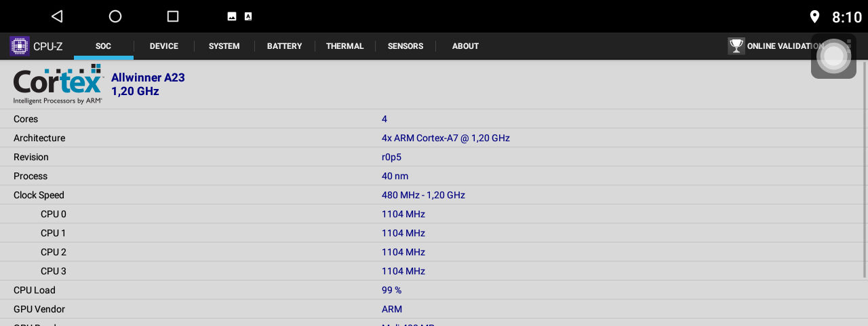Tap value 480 MHz - 1,20 GHz
The width and height of the screenshot is (868, 326).
coord(423,195)
